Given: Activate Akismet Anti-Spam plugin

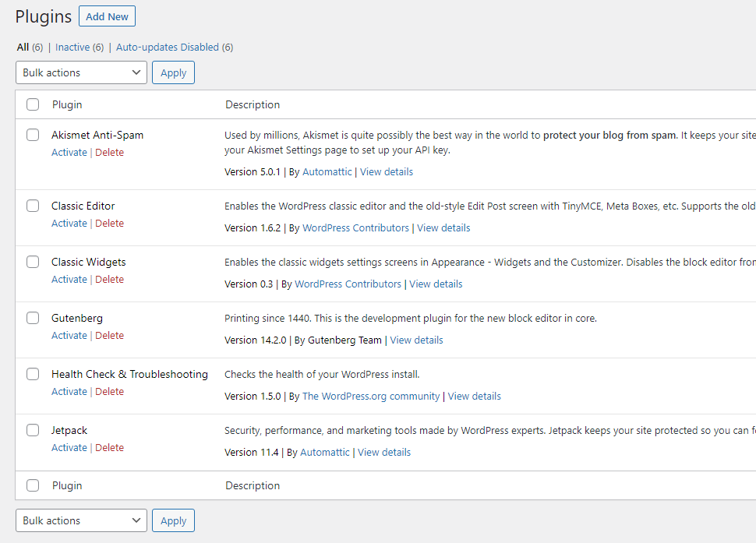Looking at the screenshot, I should [69, 152].
